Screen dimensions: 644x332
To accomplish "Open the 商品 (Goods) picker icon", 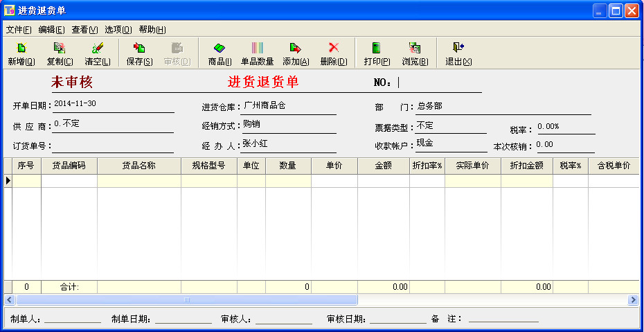I will pos(220,48).
